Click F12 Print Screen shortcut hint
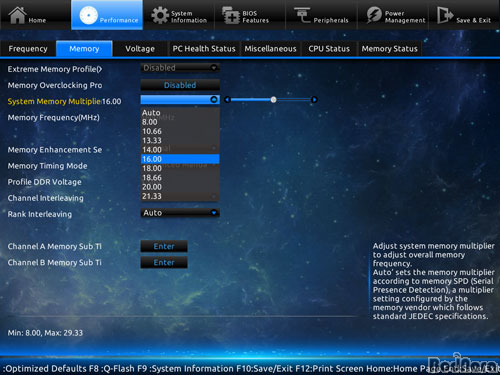 [329, 369]
